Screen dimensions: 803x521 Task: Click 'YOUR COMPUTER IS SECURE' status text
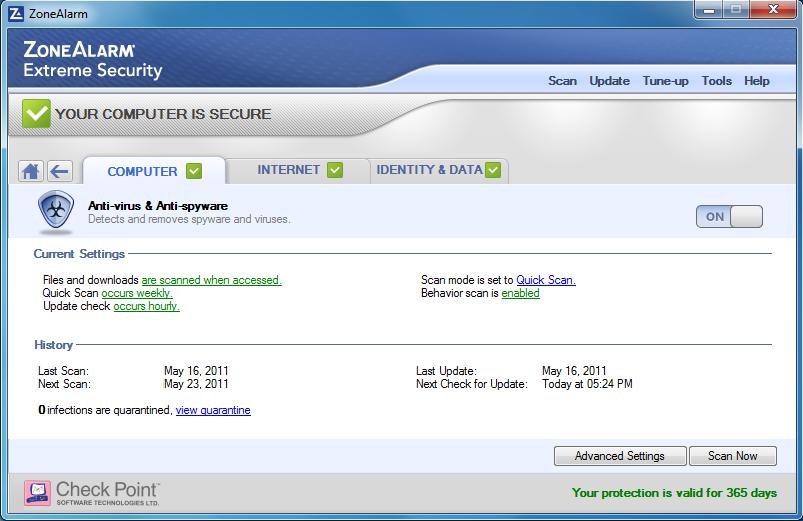pyautogui.click(x=163, y=114)
